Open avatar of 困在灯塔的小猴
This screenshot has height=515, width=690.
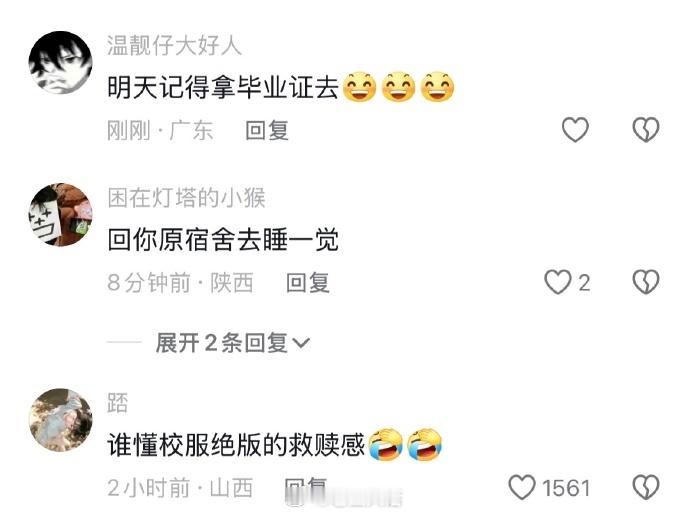[x=61, y=215]
